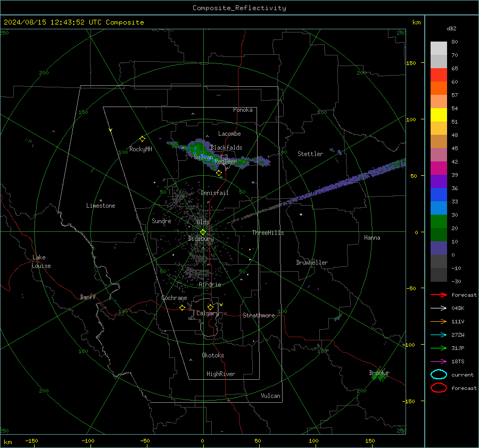Screen dimensions: 479x448
Task: Click the RedDeer city label
Action: pyautogui.click(x=226, y=161)
